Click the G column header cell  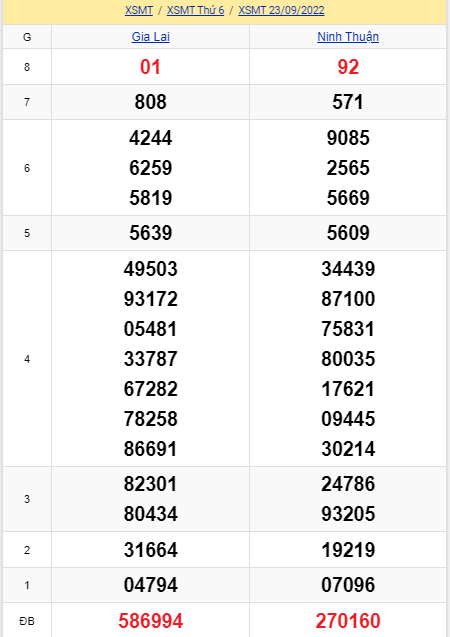27,37
